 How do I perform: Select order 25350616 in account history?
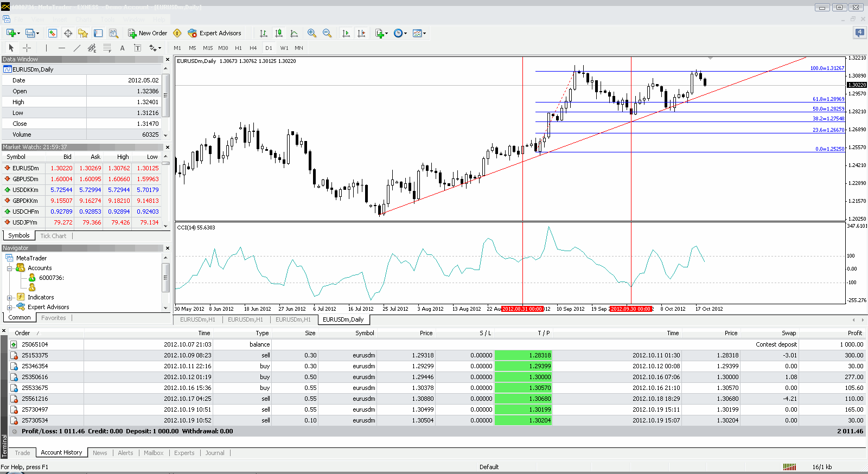point(437,377)
